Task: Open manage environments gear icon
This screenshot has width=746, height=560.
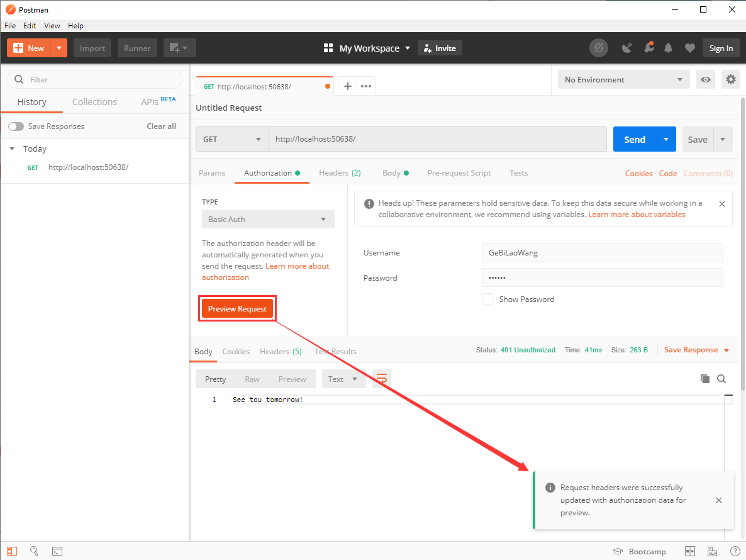Action: pyautogui.click(x=730, y=79)
